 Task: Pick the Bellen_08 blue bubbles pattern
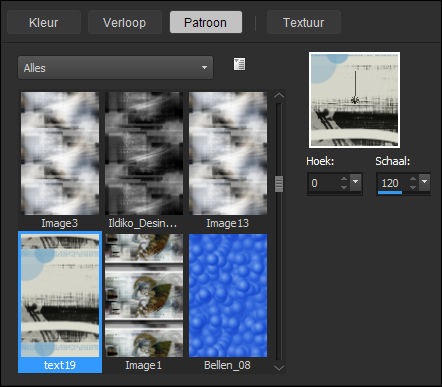pos(228,295)
